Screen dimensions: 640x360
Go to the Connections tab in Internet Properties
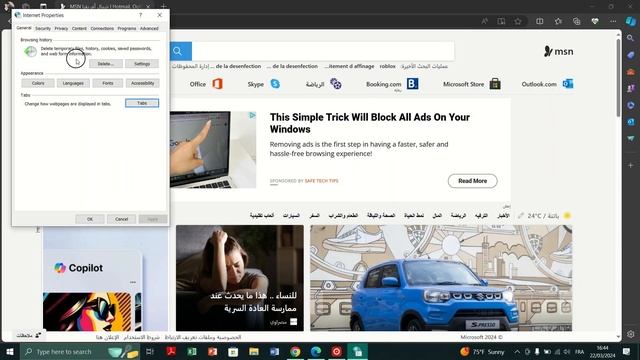pyautogui.click(x=102, y=29)
